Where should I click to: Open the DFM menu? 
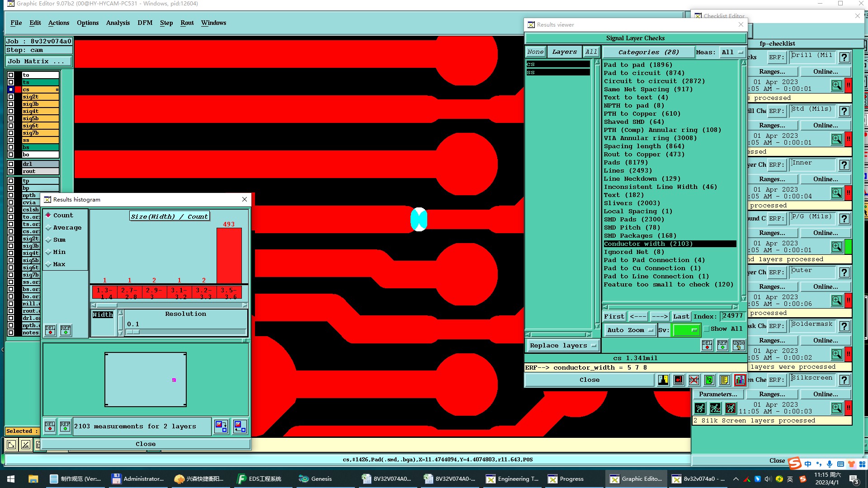(145, 23)
